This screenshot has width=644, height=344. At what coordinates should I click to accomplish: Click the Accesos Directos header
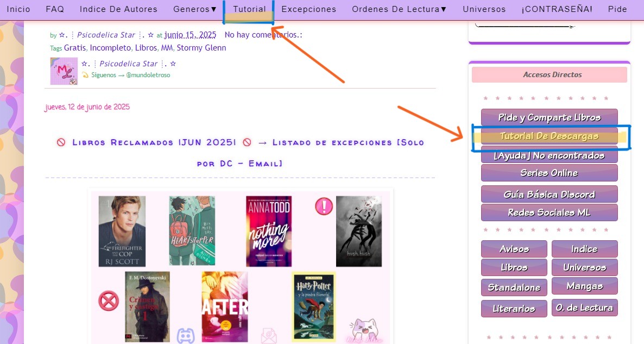(x=549, y=75)
